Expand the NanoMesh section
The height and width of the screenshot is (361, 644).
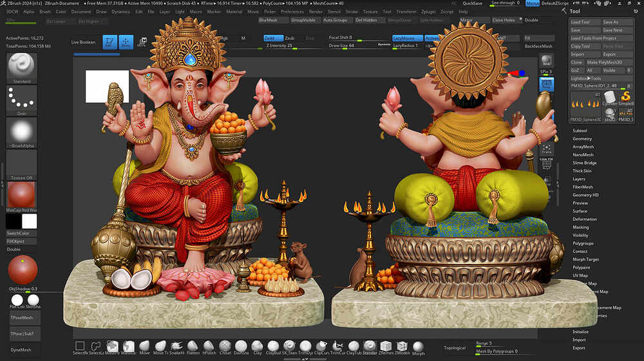click(583, 154)
